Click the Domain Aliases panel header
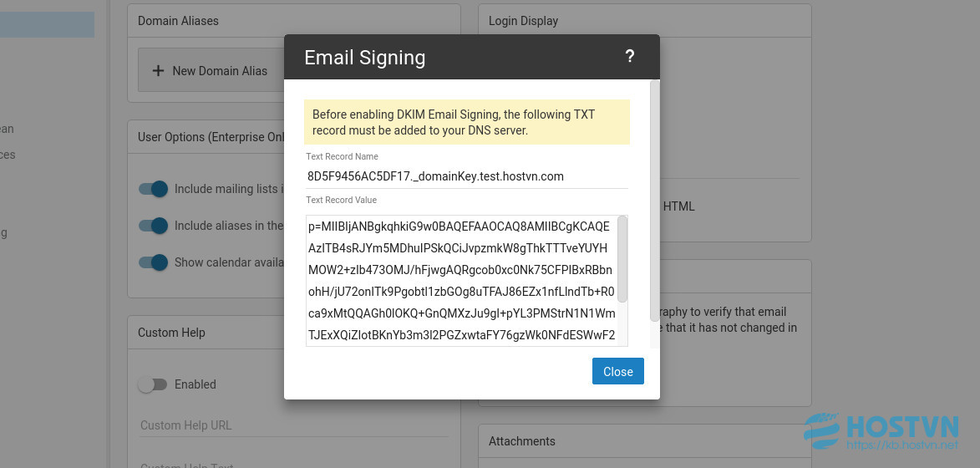 coord(294,21)
